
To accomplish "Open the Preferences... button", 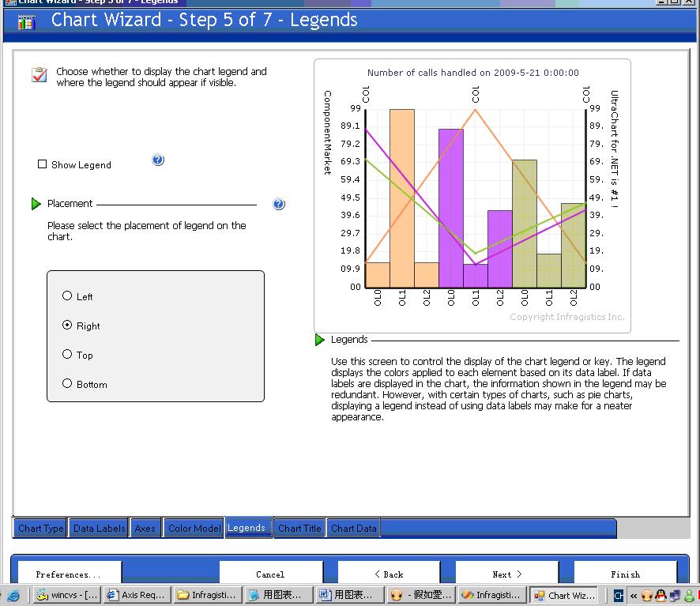I will point(70,574).
